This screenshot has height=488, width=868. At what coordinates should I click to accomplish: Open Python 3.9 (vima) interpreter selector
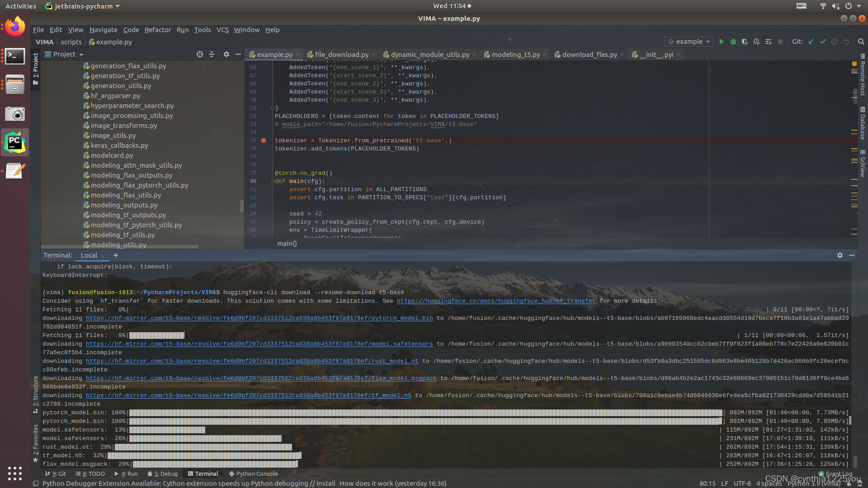point(814,483)
